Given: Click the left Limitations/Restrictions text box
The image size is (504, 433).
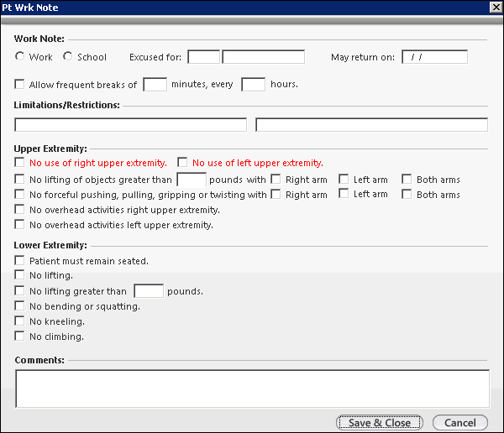Looking at the screenshot, I should click(130, 125).
